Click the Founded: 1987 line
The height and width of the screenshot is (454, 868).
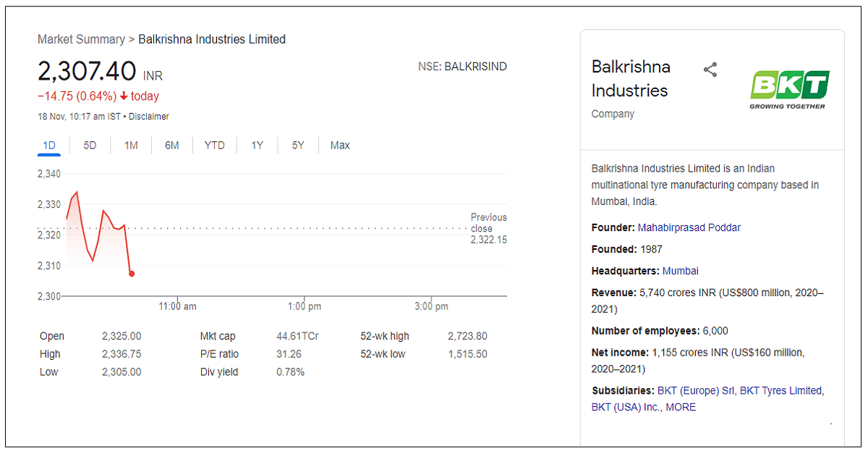[627, 249]
